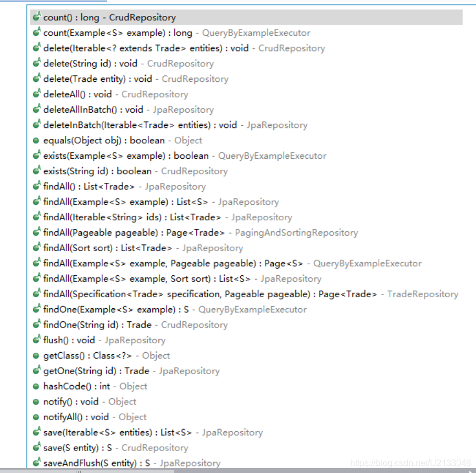Select save(Iterable<S> entities) : List<S> method
This screenshot has width=476, height=473.
point(246,432)
